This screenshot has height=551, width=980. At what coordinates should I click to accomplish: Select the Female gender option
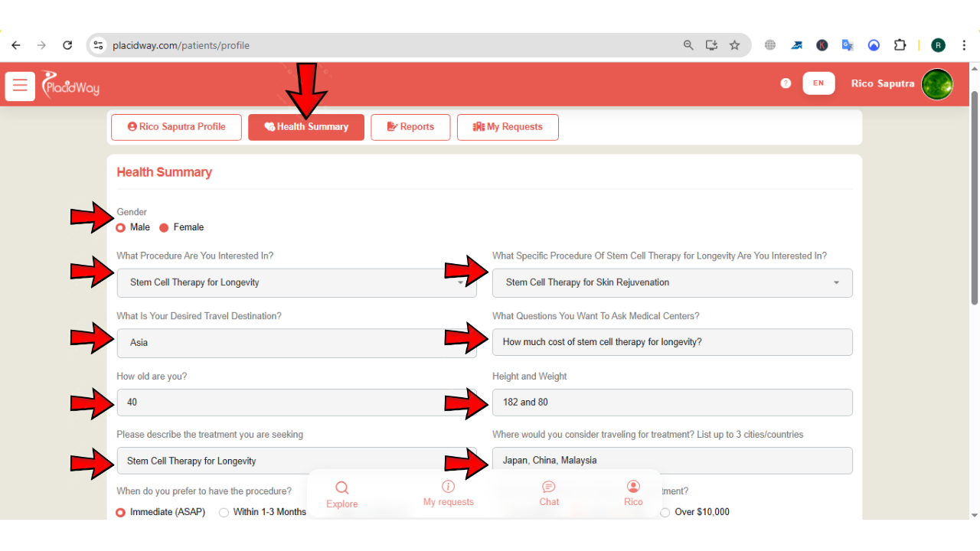coord(164,227)
